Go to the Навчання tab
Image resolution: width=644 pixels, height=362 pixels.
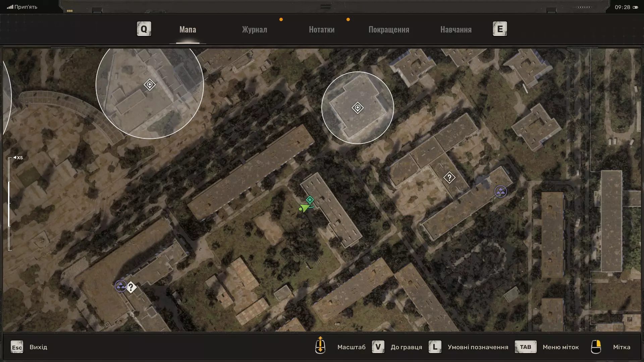click(x=456, y=29)
